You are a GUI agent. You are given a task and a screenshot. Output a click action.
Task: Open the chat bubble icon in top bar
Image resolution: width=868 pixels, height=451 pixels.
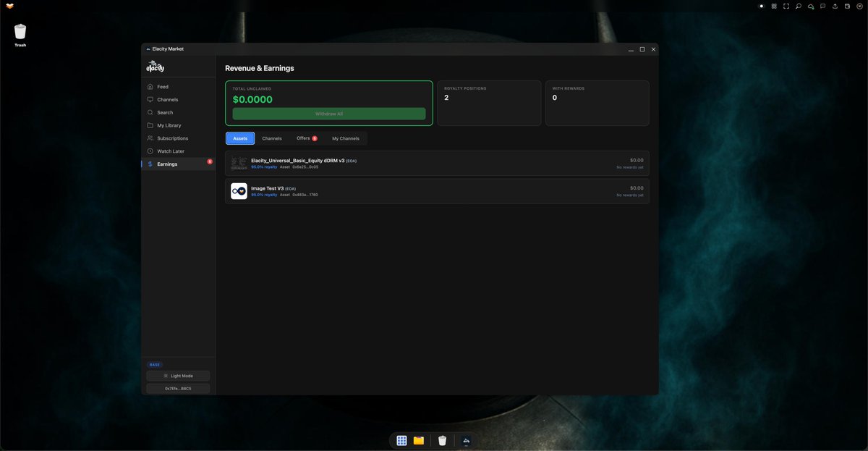pyautogui.click(x=823, y=6)
